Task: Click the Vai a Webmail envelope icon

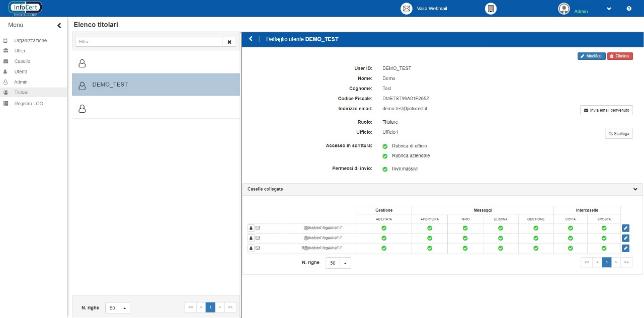Action: [407, 9]
